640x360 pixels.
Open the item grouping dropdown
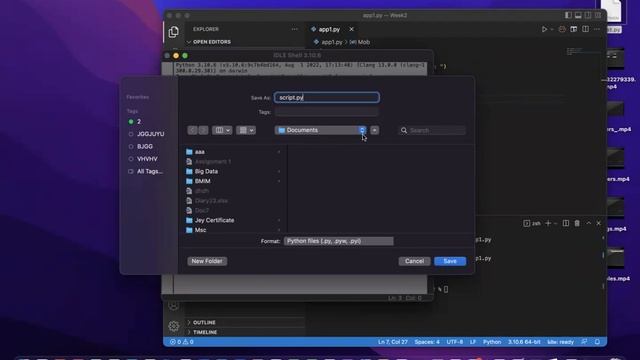(246, 130)
